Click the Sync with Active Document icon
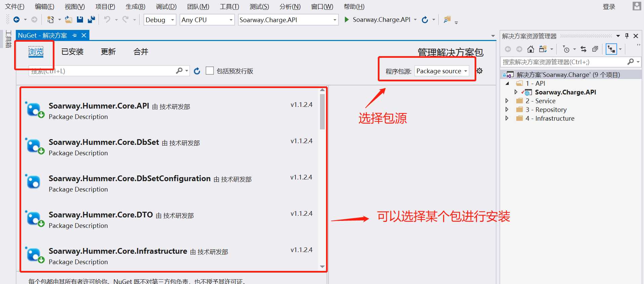The image size is (644, 284). [x=583, y=49]
